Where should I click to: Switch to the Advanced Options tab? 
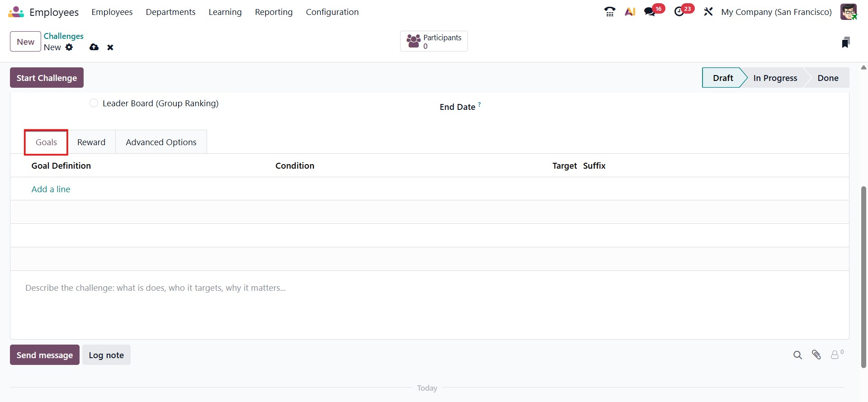click(161, 142)
